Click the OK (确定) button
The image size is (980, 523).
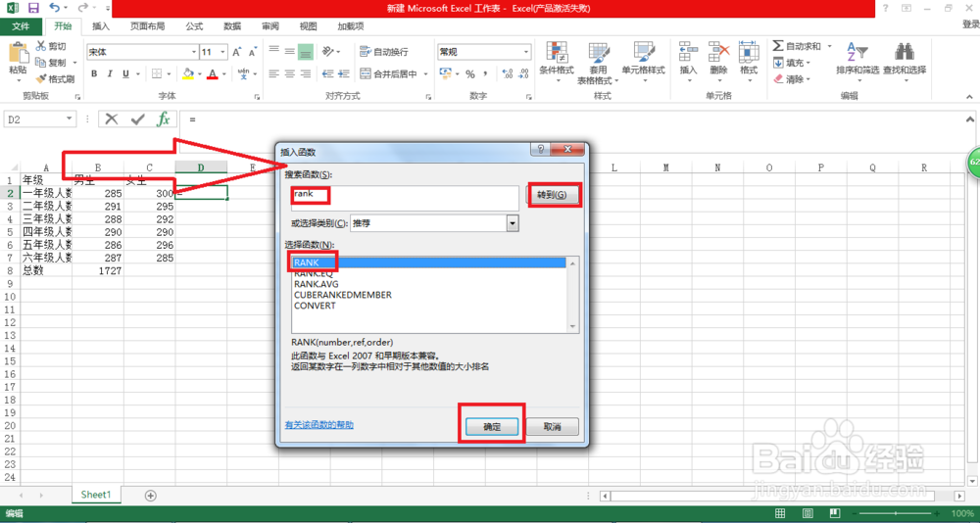pyautogui.click(x=492, y=427)
